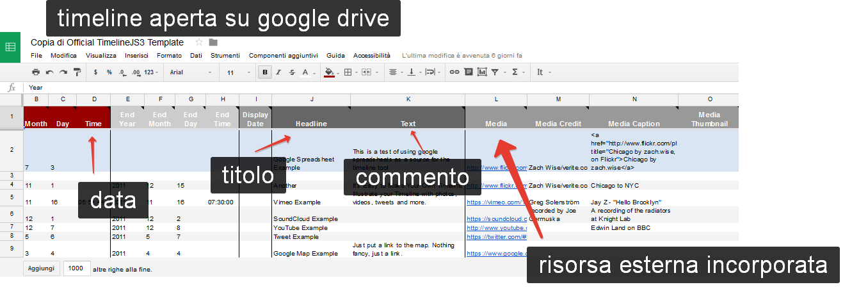The height and width of the screenshot is (287, 868).
Task: Click the 1000 rows input field
Action: (76, 269)
